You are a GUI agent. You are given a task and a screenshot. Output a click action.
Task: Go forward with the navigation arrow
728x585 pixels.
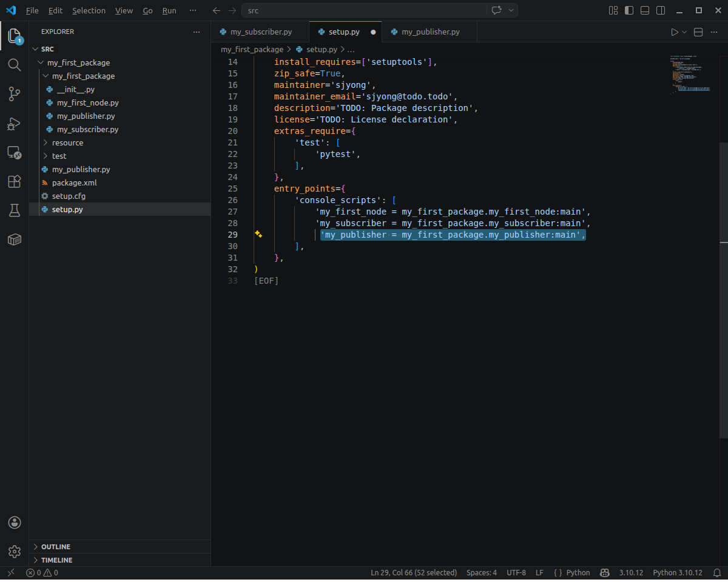point(232,10)
